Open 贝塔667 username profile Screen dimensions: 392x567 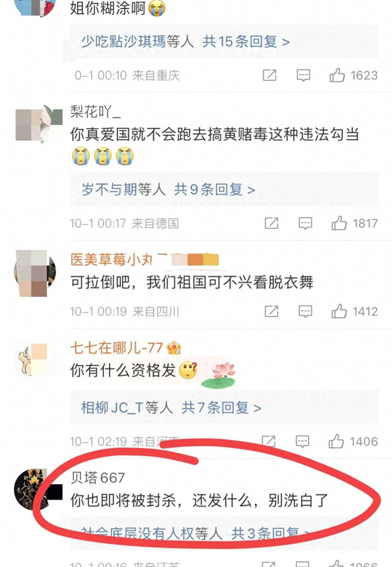97,478
